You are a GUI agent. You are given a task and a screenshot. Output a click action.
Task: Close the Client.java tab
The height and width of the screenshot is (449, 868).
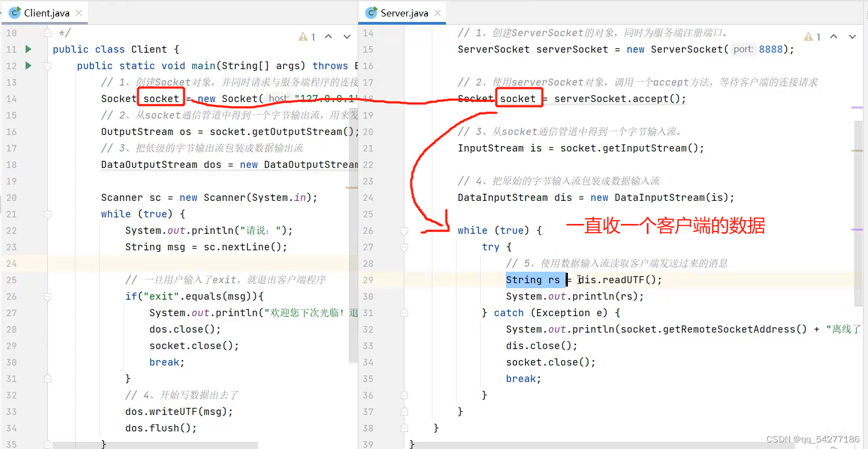pyautogui.click(x=79, y=13)
